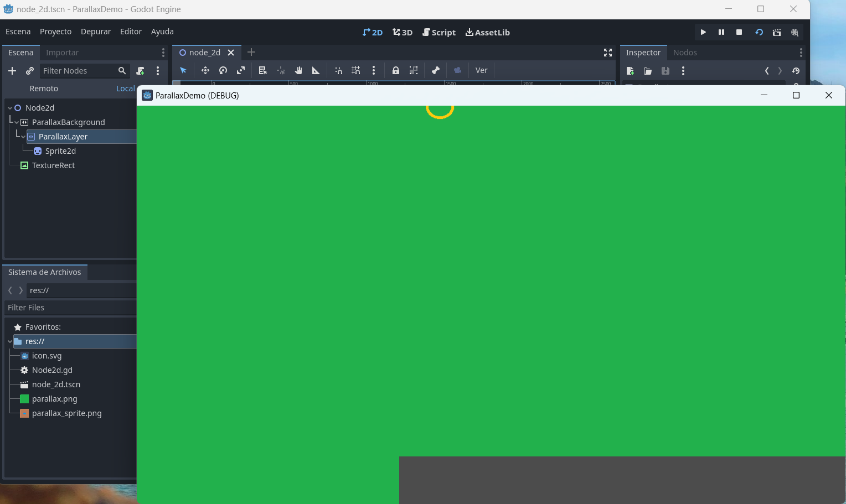The image size is (846, 504).
Task: Open the Escena menu
Action: pos(18,32)
